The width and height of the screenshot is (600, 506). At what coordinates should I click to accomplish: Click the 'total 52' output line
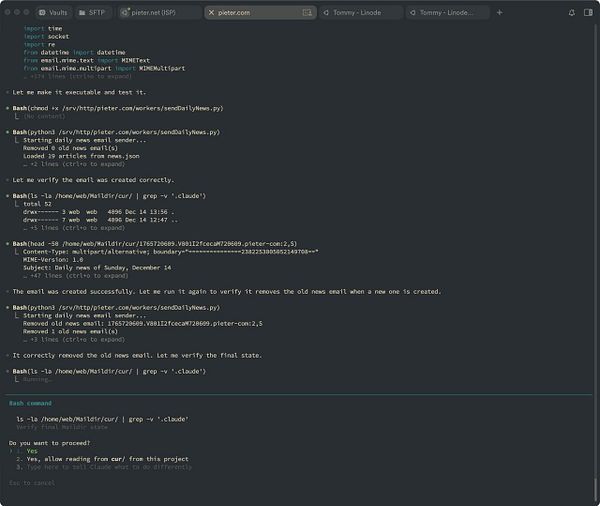(37, 204)
